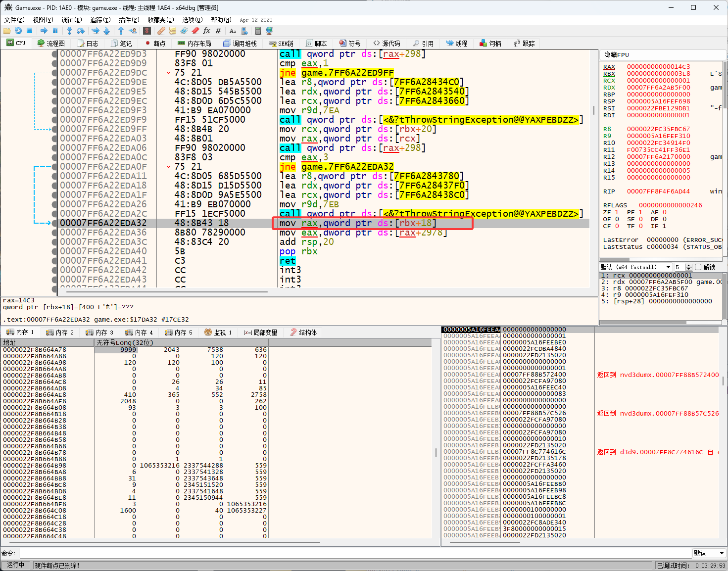This screenshot has width=728, height=571.
Task: Click the step over toolbar icon
Action: click(x=81, y=31)
